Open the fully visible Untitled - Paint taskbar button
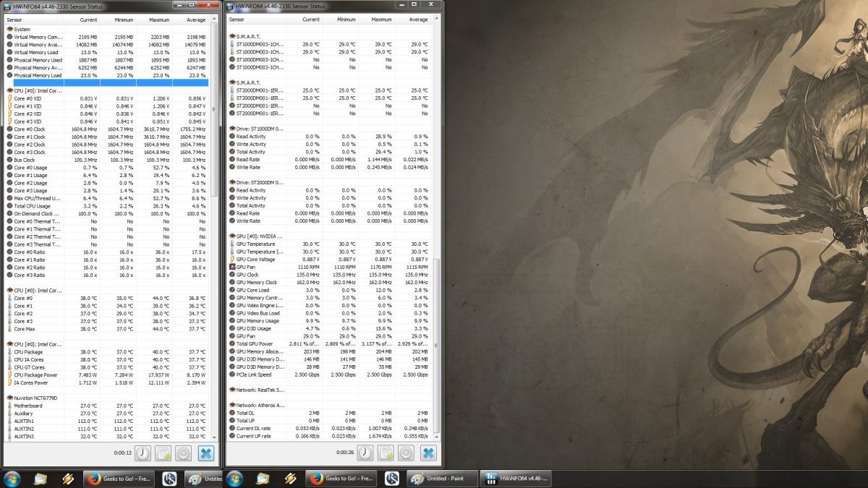 [441, 478]
